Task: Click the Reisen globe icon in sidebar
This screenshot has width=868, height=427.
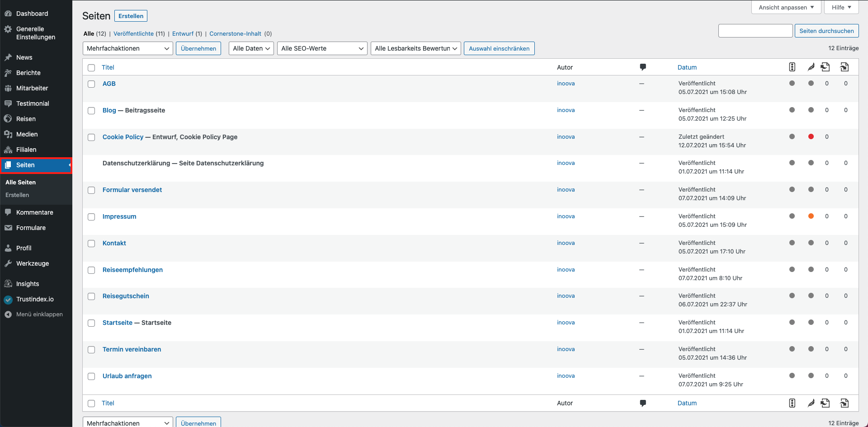Action: 8,119
